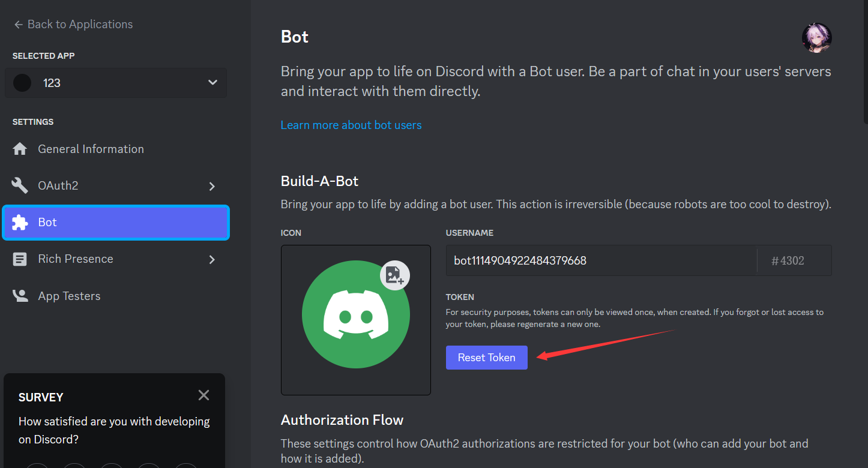Open the user avatar at top right
This screenshot has width=868, height=468.
coord(816,38)
